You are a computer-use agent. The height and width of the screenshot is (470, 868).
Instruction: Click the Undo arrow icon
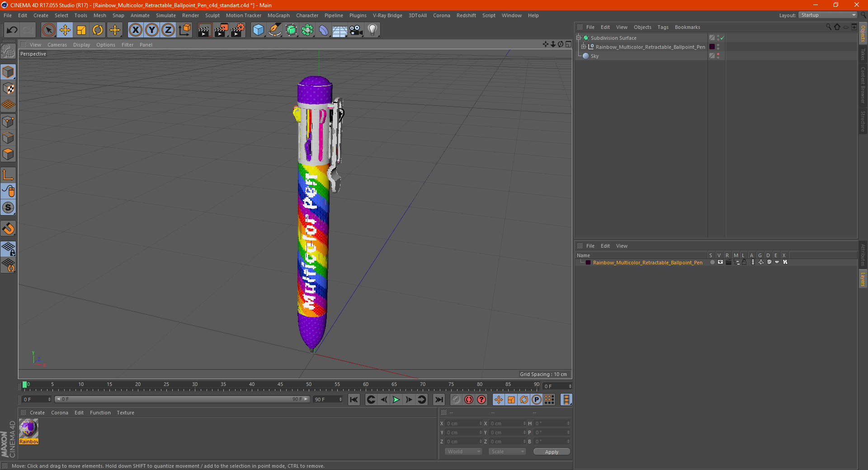12,30
